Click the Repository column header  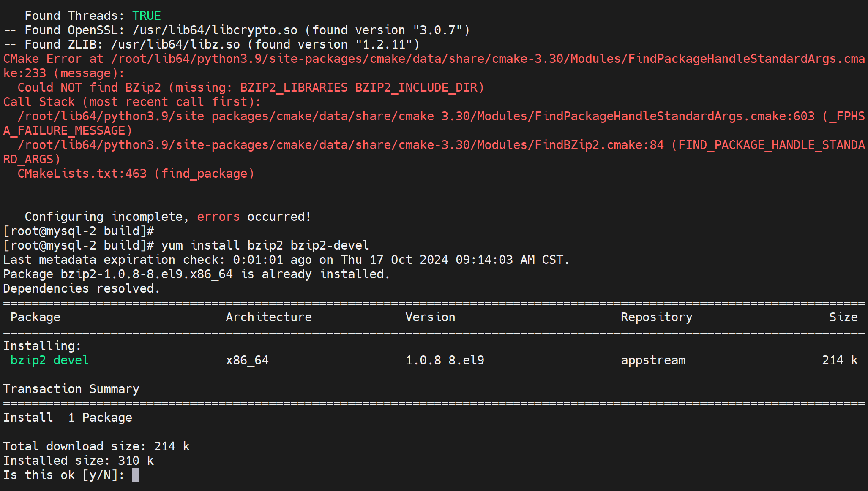[x=656, y=317]
